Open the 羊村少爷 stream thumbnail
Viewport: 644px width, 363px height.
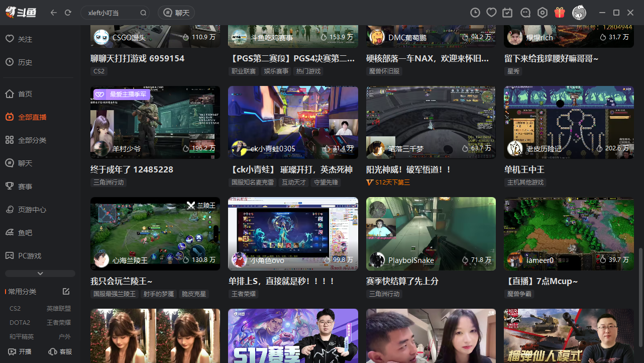[x=155, y=122]
